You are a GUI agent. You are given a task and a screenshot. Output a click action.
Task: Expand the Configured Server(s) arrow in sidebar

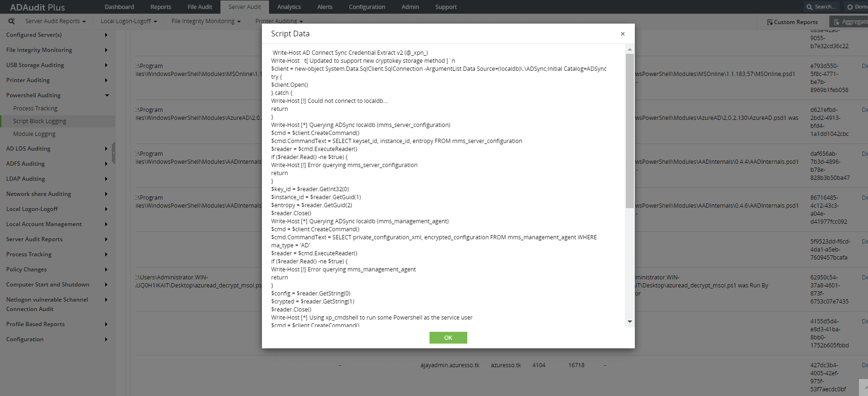pos(106,35)
